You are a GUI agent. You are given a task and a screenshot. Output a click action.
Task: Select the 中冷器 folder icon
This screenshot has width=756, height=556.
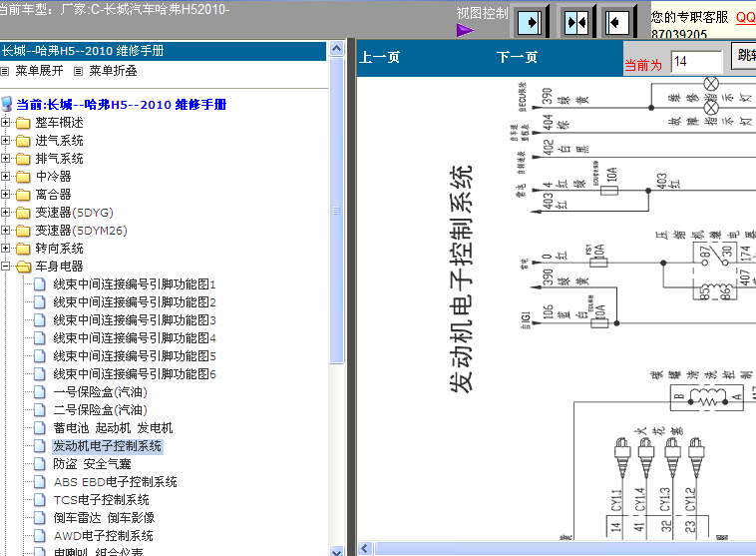tap(23, 177)
